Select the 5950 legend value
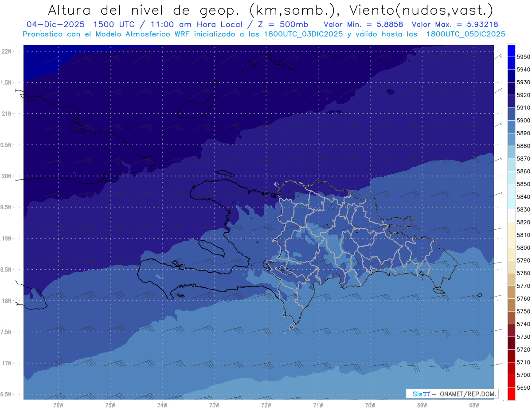The image size is (532, 411). 524,57
